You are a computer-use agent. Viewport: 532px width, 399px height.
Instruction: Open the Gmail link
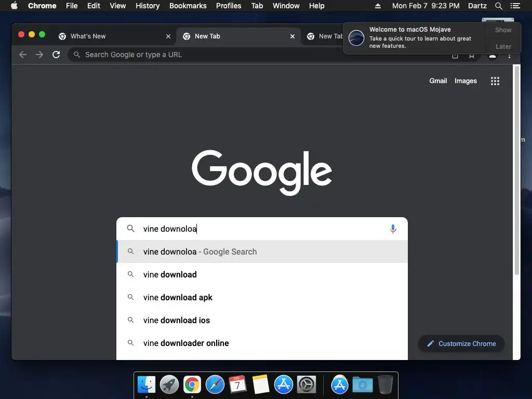tap(438, 81)
